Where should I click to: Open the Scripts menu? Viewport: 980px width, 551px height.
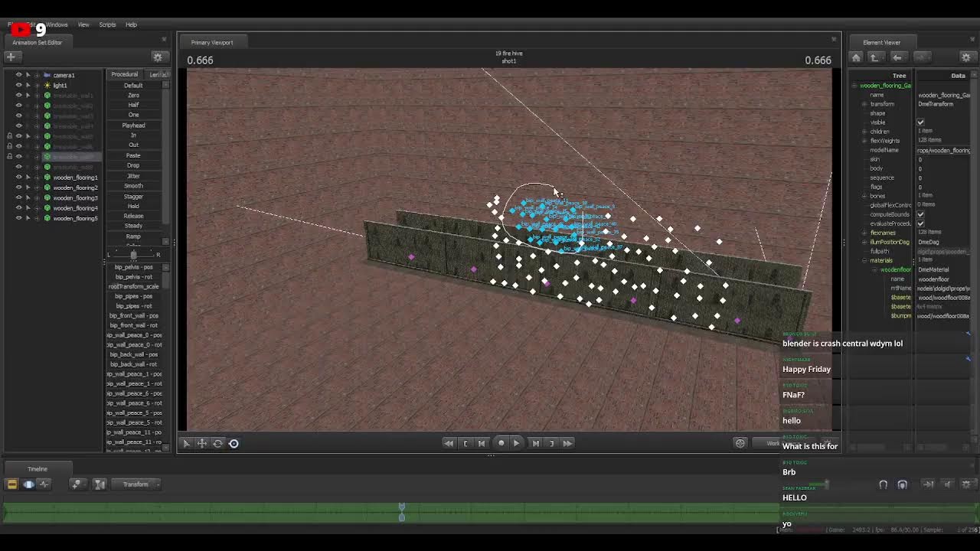point(107,24)
